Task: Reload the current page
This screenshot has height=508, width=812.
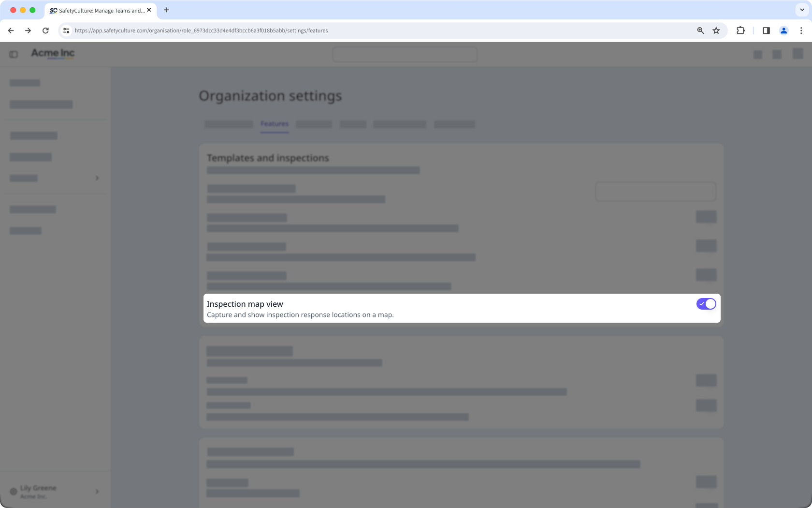Action: pos(45,30)
